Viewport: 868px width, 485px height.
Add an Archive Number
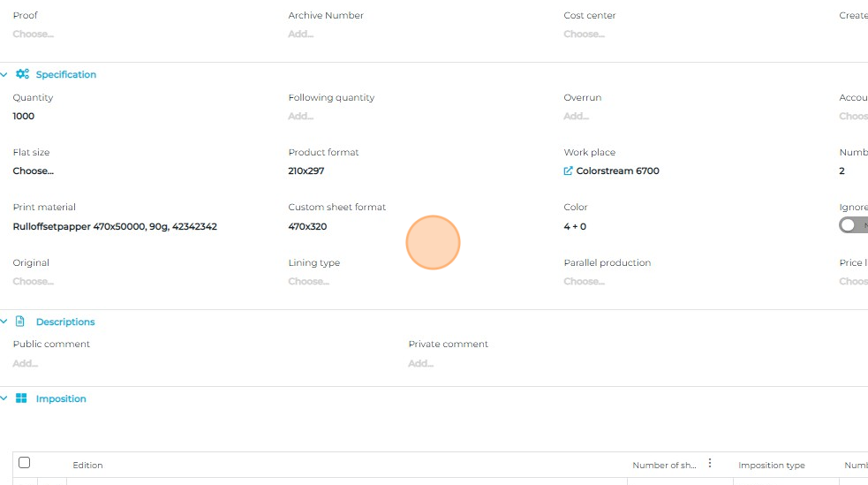pyautogui.click(x=300, y=34)
